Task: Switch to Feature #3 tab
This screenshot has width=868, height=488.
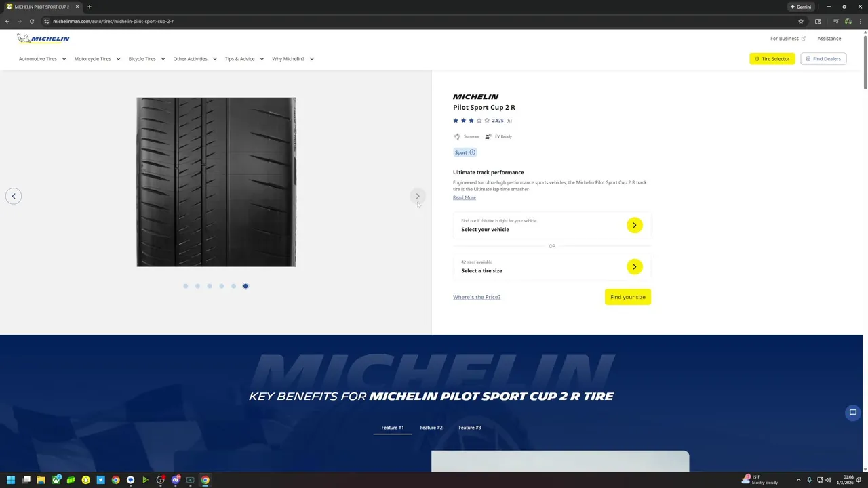Action: point(470,428)
